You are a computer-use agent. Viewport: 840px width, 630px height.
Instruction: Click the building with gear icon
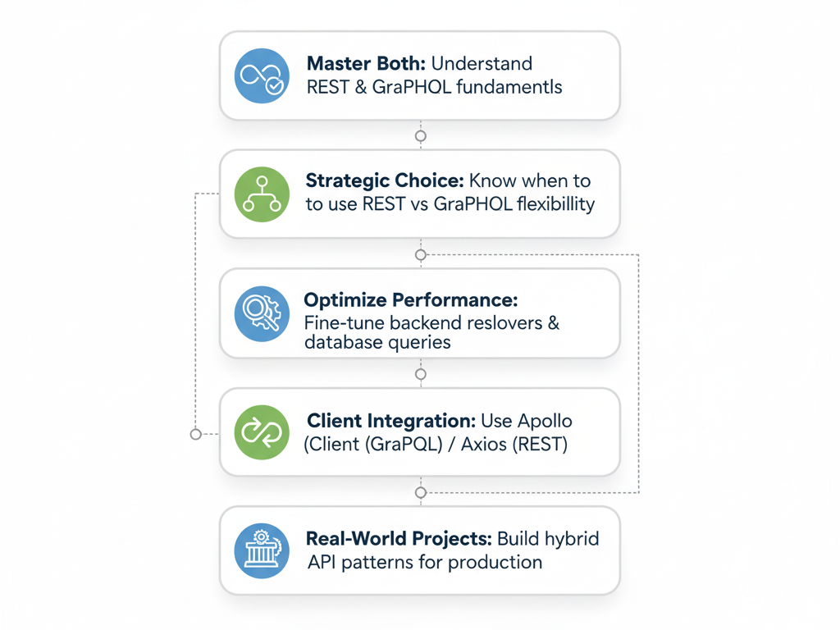tap(262, 551)
